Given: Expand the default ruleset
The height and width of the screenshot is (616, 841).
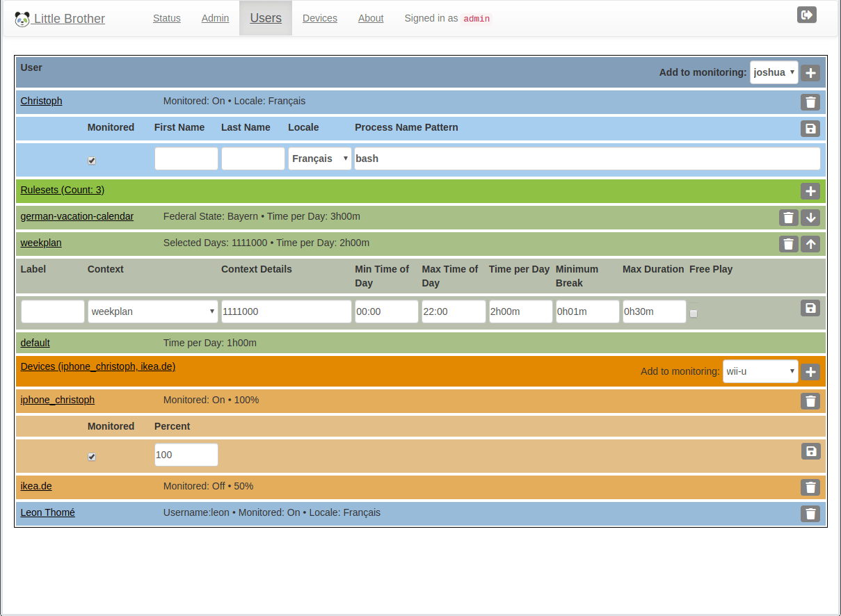Looking at the screenshot, I should 35,343.
